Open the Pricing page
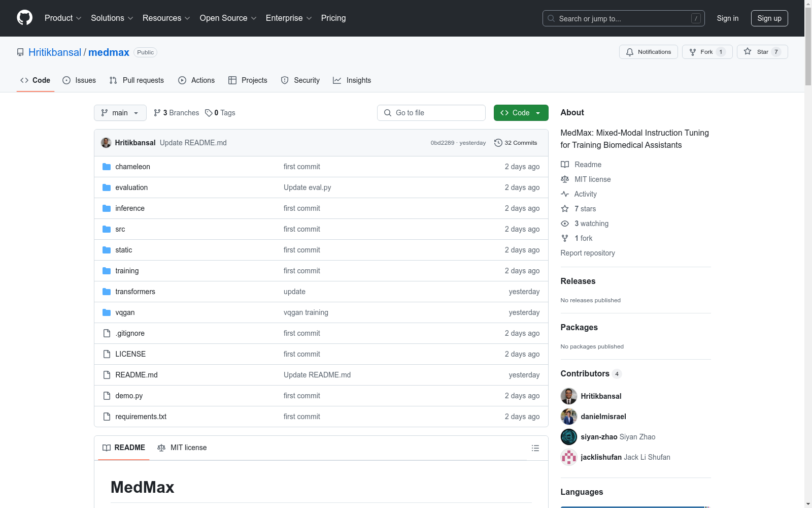Screen dimensions: 812x508 pyautogui.click(x=333, y=18)
